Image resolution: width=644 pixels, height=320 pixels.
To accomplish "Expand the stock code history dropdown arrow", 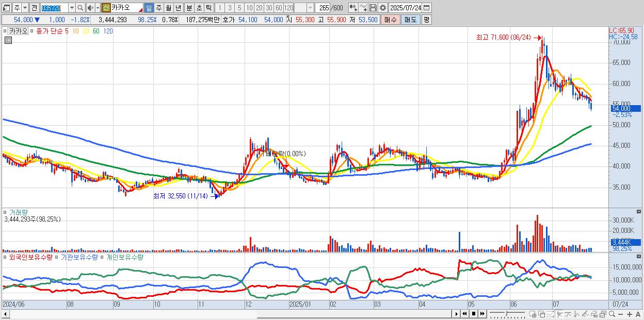I will click(x=72, y=8).
